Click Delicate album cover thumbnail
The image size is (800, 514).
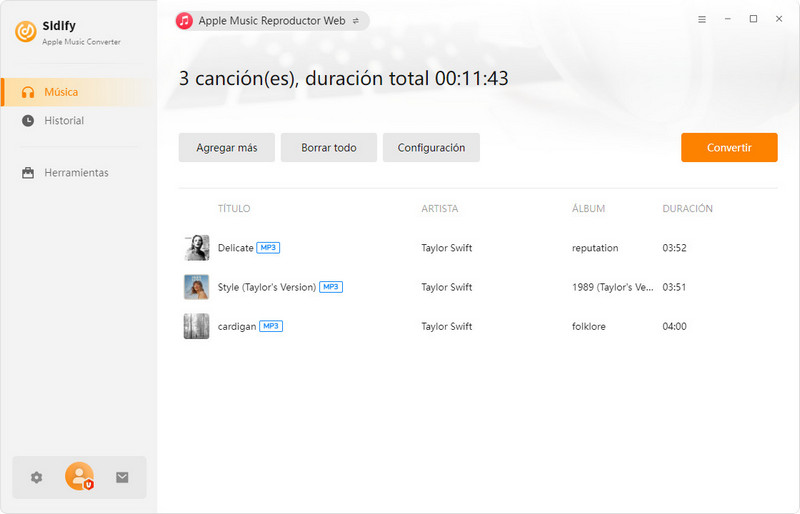click(196, 248)
